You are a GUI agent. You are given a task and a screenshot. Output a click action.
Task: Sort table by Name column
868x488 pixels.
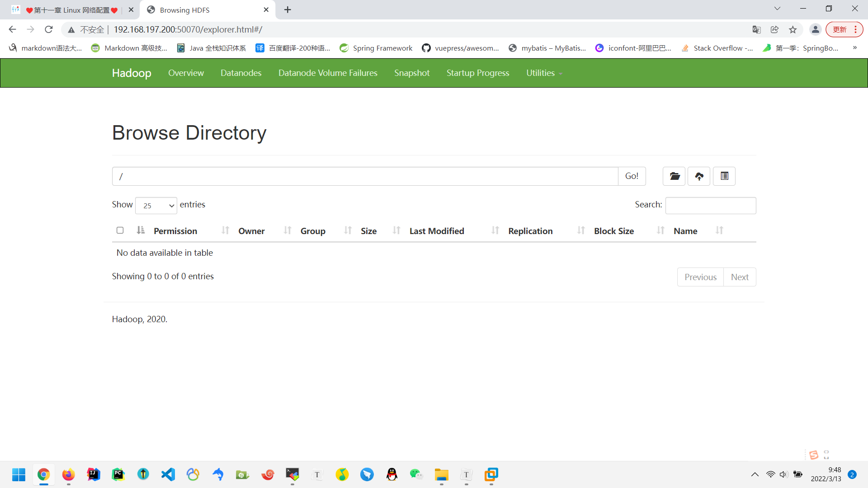tap(685, 231)
